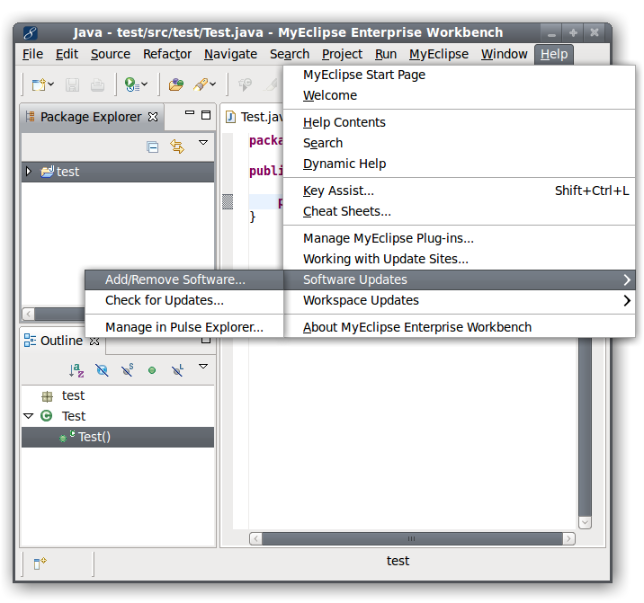Open the Navigate menu
This screenshot has height=603, width=644.
230,54
